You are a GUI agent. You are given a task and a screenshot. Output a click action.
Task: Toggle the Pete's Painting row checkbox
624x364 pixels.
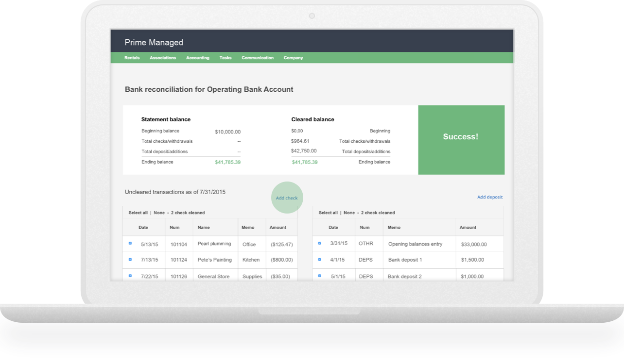click(130, 259)
